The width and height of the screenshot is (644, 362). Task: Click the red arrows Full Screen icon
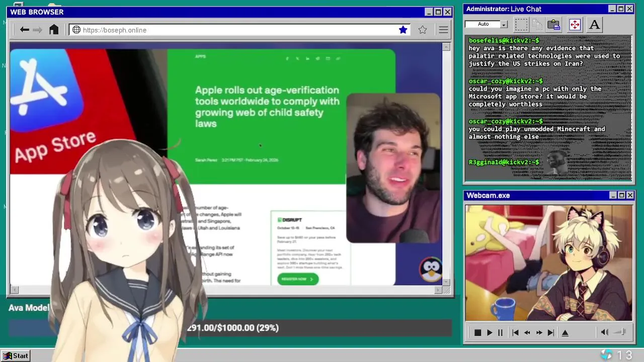click(x=575, y=24)
